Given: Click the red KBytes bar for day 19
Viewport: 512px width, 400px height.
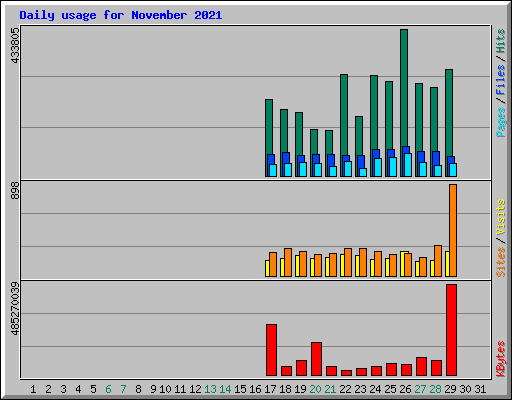Looking at the screenshot, I should (x=301, y=368).
